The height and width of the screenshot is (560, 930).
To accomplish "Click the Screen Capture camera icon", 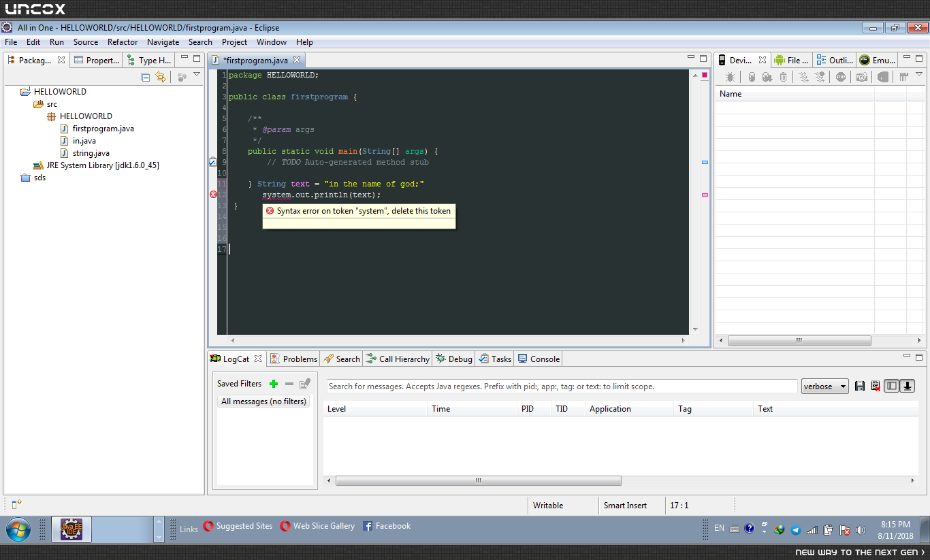I will (862, 77).
